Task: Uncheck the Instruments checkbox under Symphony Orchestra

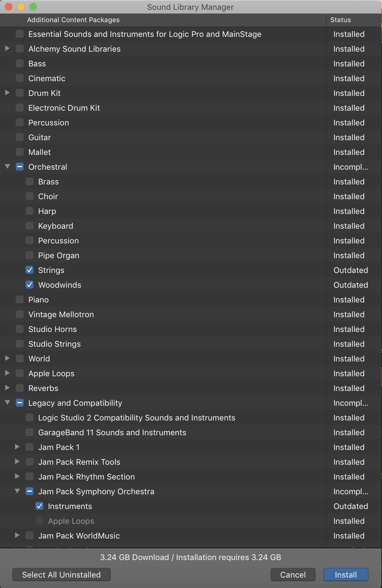Action: coord(39,506)
